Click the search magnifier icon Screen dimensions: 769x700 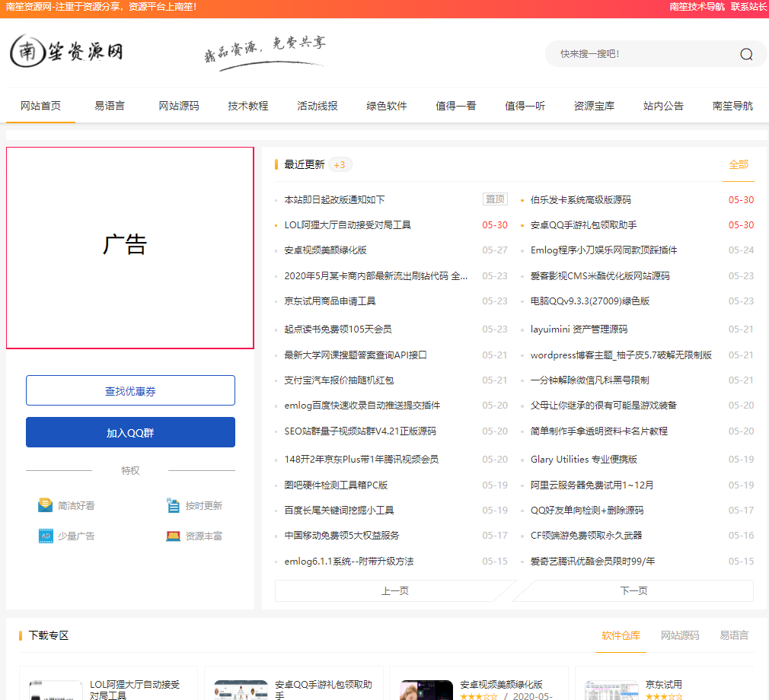[745, 53]
